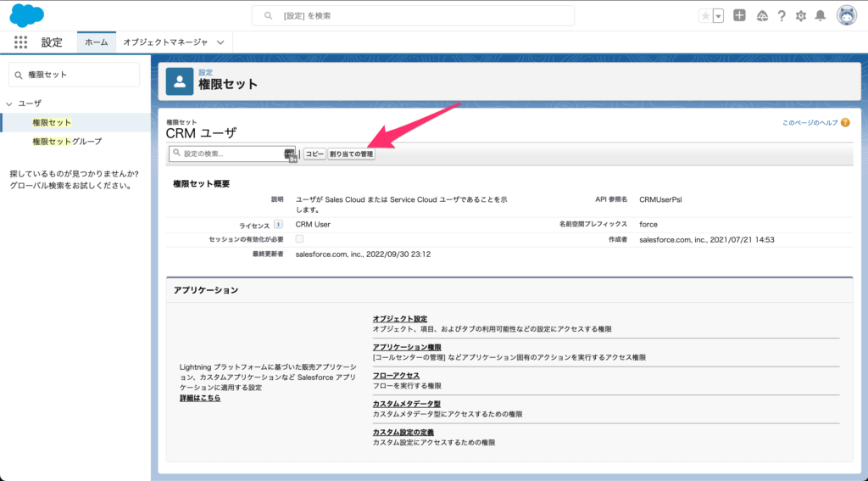
Task: Toggle the セッションの有効化が必要 checkbox
Action: [x=299, y=239]
